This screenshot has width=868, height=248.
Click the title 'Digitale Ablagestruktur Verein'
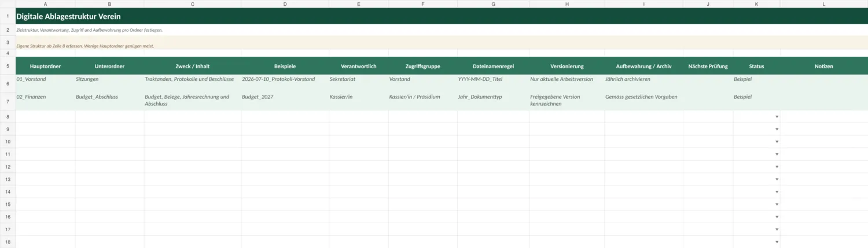point(69,17)
